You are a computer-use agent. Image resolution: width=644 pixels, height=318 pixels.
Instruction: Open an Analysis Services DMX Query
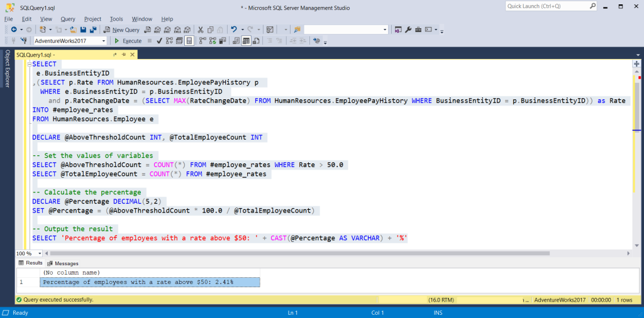pos(167,30)
